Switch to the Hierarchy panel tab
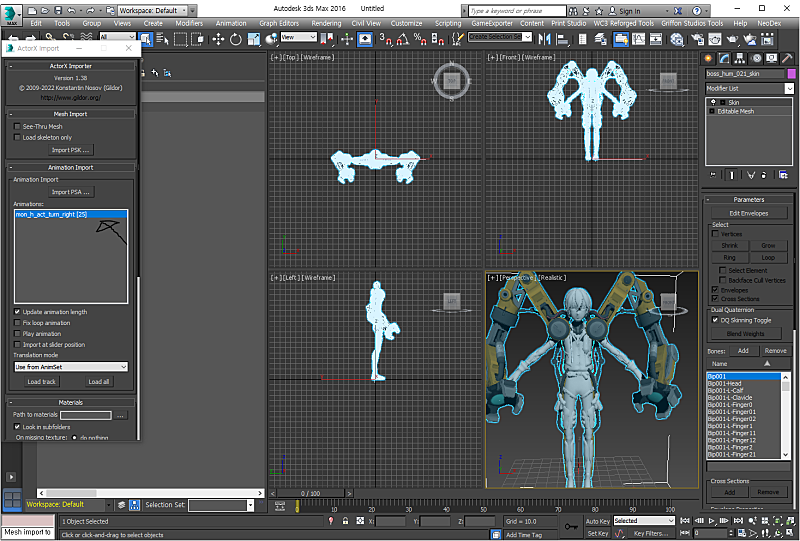The image size is (800, 541). tap(742, 57)
